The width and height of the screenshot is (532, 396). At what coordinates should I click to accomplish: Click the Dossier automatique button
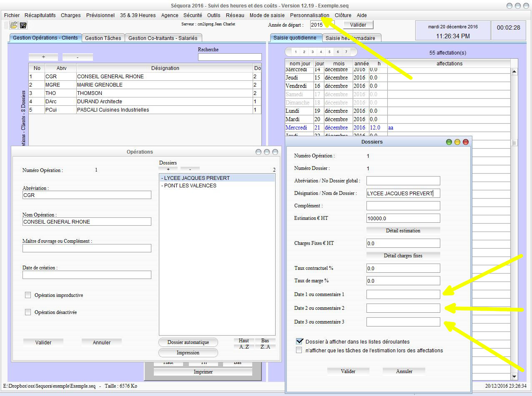click(188, 342)
